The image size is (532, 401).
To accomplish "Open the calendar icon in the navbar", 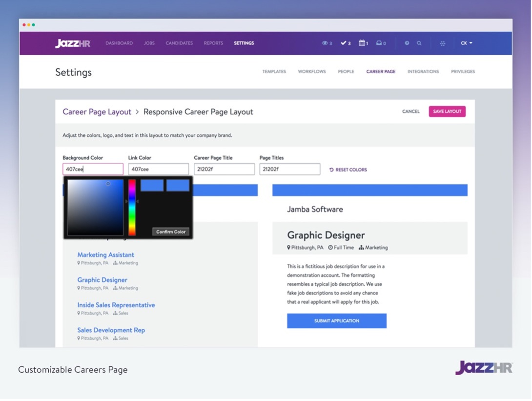I will 362,43.
